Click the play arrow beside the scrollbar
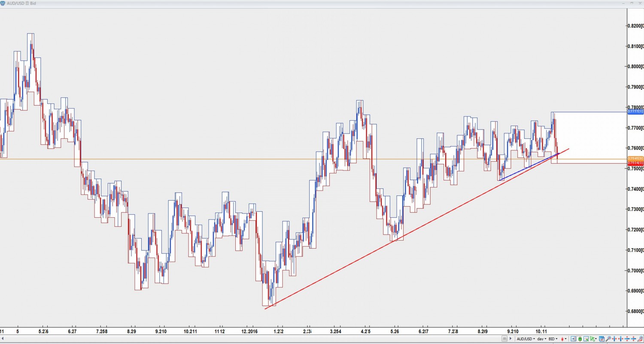Screen dimensions: 644x344 (511, 339)
